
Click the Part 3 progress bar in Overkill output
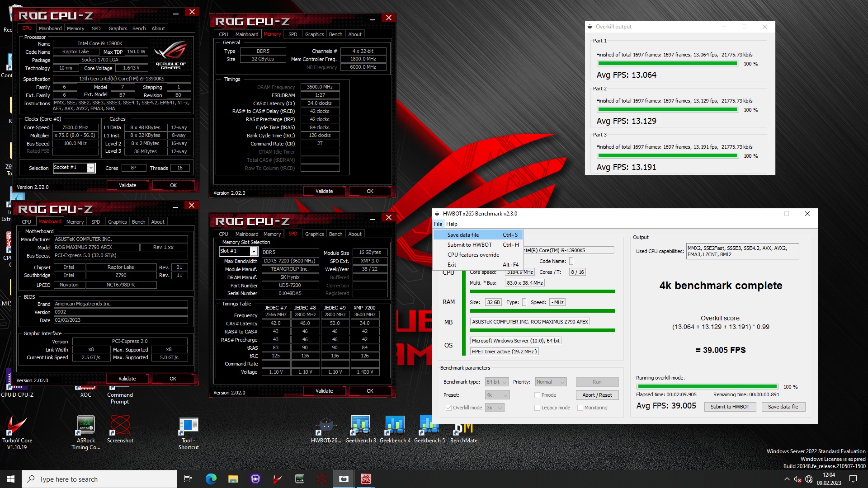pos(667,156)
